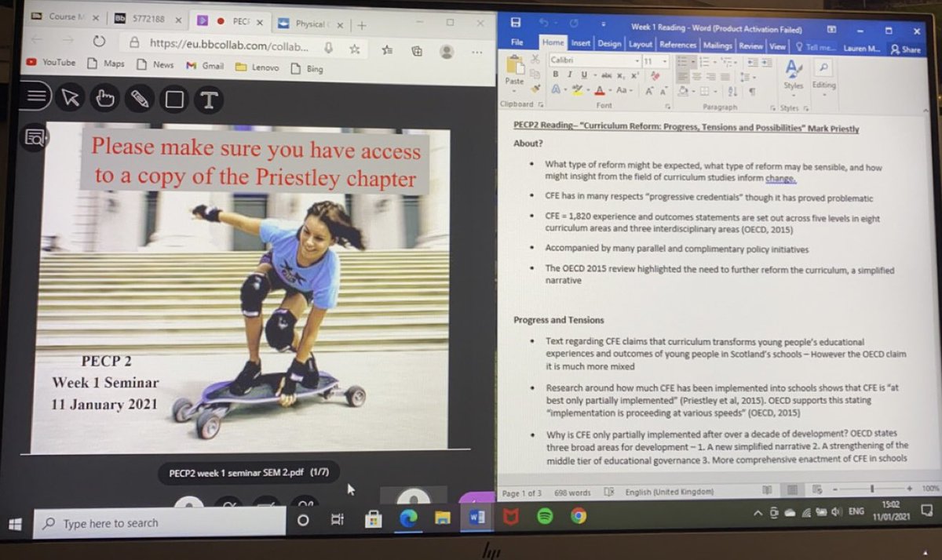Click the Windows taskbar search box
Image resolution: width=942 pixels, height=560 pixels.
[x=159, y=523]
